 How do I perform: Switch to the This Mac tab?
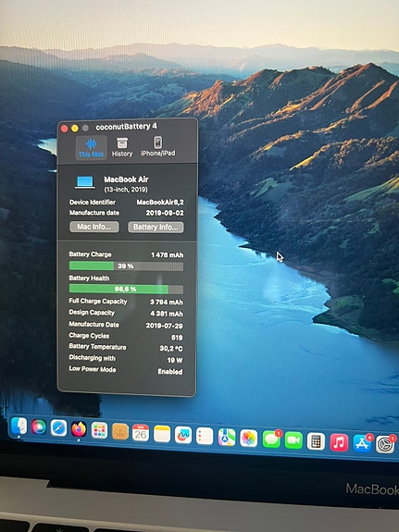click(x=91, y=148)
